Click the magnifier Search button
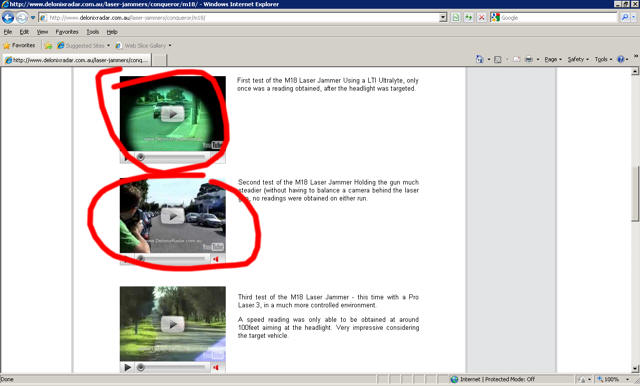 coord(624,18)
